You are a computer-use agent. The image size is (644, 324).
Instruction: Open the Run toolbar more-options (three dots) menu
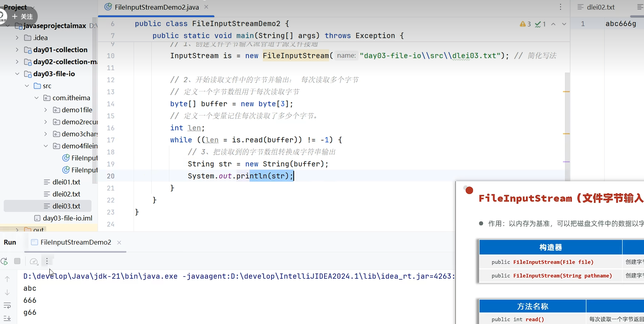(47, 261)
